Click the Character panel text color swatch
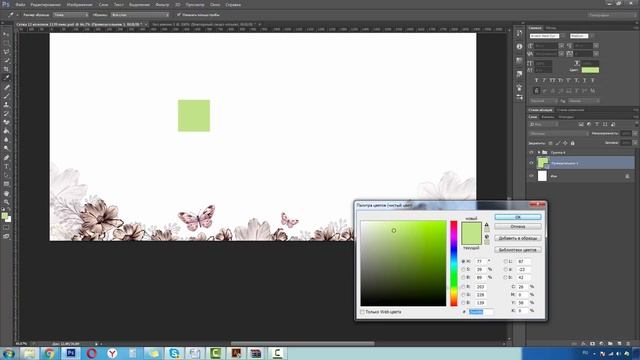This screenshot has width=640, height=360. pyautogui.click(x=590, y=70)
